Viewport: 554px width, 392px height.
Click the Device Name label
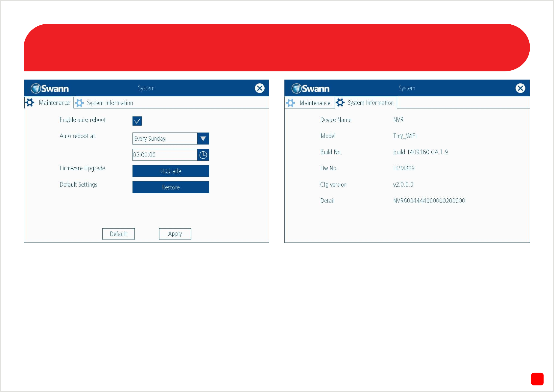pyautogui.click(x=336, y=120)
